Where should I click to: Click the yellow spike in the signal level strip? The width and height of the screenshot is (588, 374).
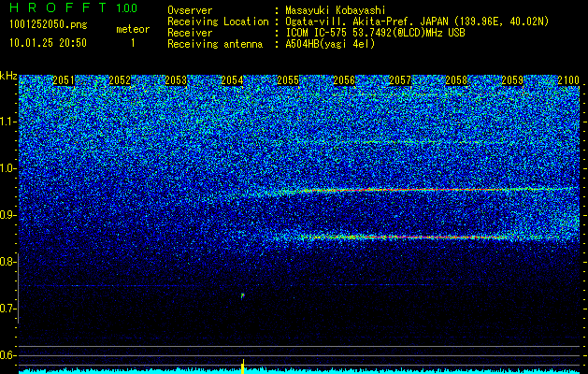[x=243, y=367]
